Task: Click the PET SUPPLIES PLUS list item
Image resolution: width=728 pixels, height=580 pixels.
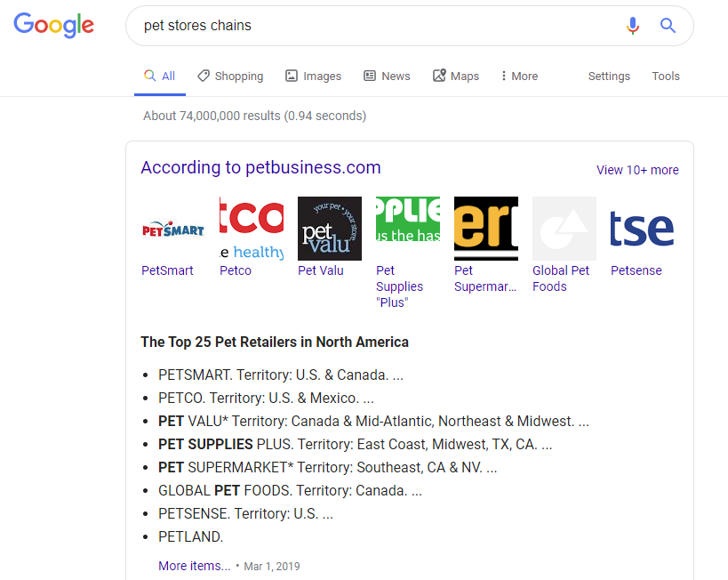Action: [356, 444]
